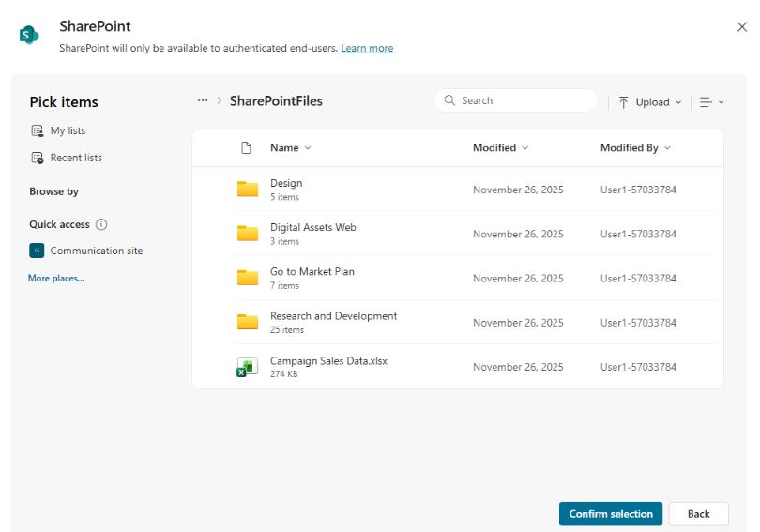This screenshot has width=760, height=532.
Task: Click the Go to Market Plan folder icon
Action: point(248,278)
